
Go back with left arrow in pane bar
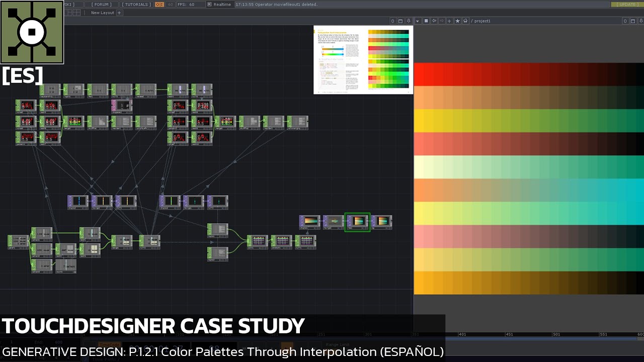click(434, 21)
